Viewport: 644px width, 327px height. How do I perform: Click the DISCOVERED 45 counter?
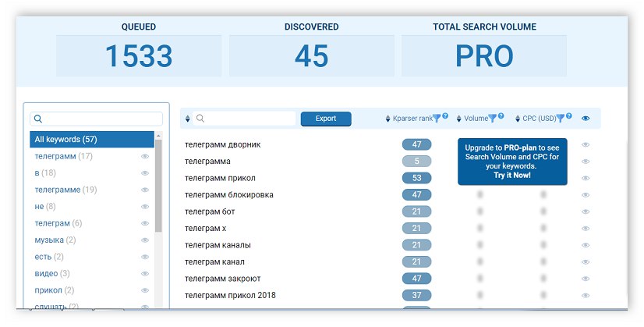[x=311, y=56]
